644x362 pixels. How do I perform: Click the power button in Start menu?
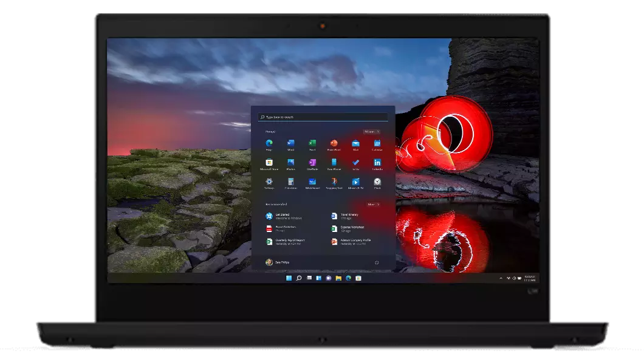click(x=377, y=262)
